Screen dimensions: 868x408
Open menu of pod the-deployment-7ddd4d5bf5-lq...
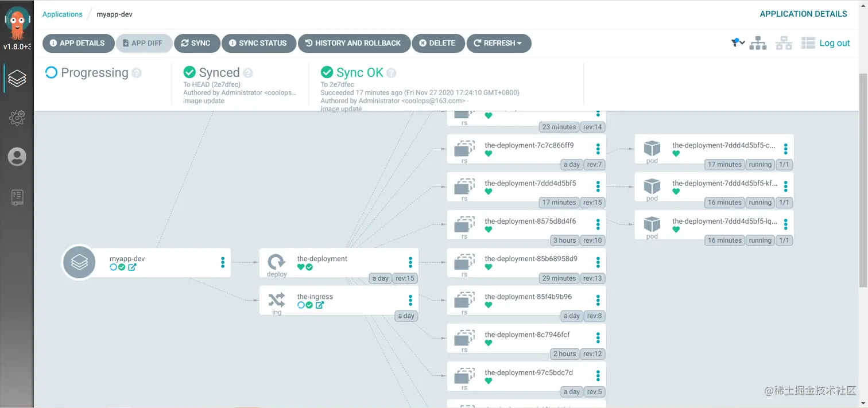786,224
